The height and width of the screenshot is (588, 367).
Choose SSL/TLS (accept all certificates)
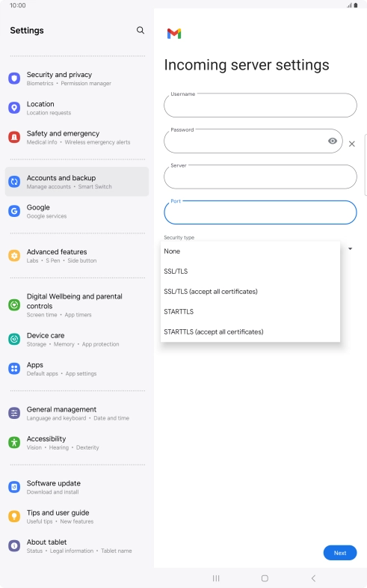tap(250, 292)
